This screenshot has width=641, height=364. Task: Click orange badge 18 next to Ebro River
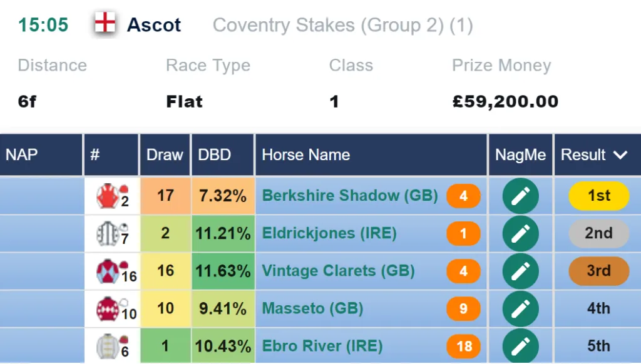click(x=464, y=346)
